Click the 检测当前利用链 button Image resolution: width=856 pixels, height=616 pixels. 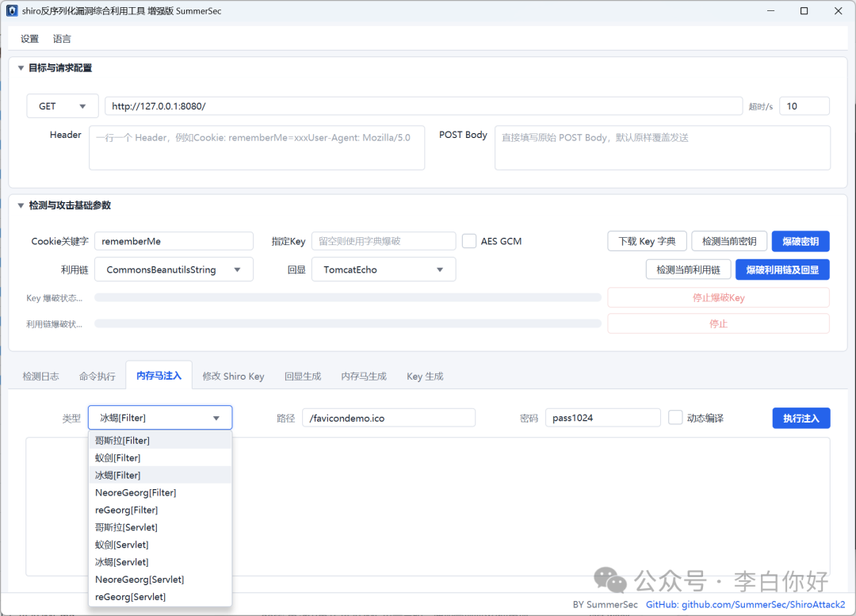[689, 270]
